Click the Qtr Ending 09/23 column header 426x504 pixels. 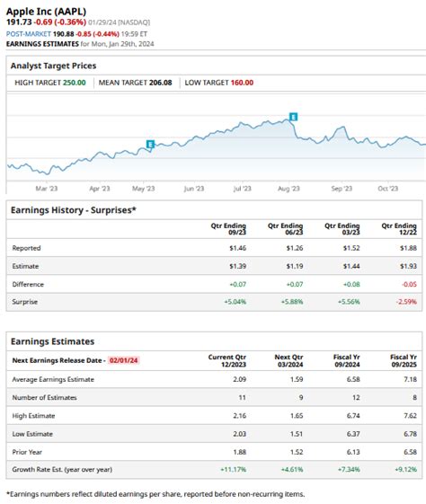(228, 229)
